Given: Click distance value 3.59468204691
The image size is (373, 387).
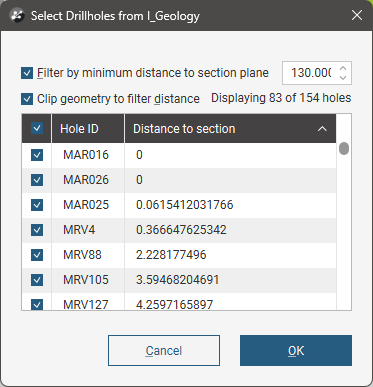Looking at the screenshot, I should (x=178, y=280).
